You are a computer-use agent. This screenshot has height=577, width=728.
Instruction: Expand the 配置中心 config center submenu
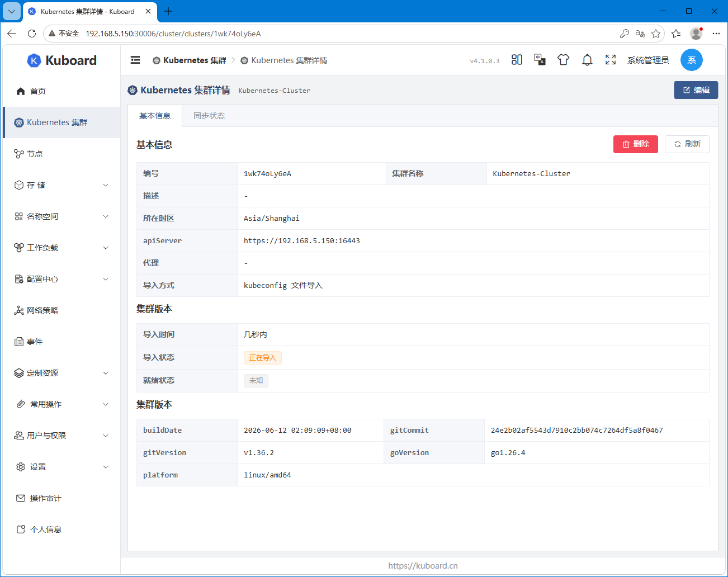coord(62,279)
